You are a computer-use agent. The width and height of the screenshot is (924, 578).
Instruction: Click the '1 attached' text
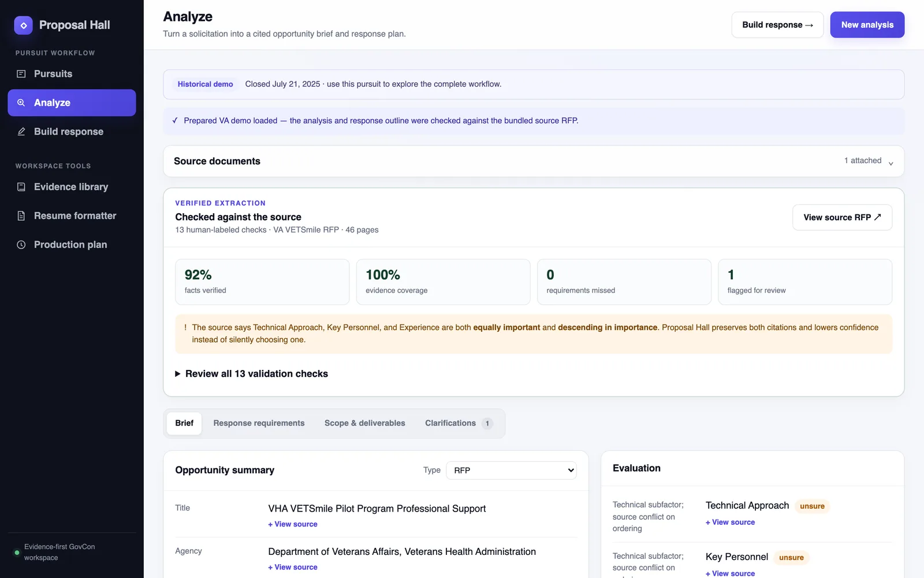point(863,161)
